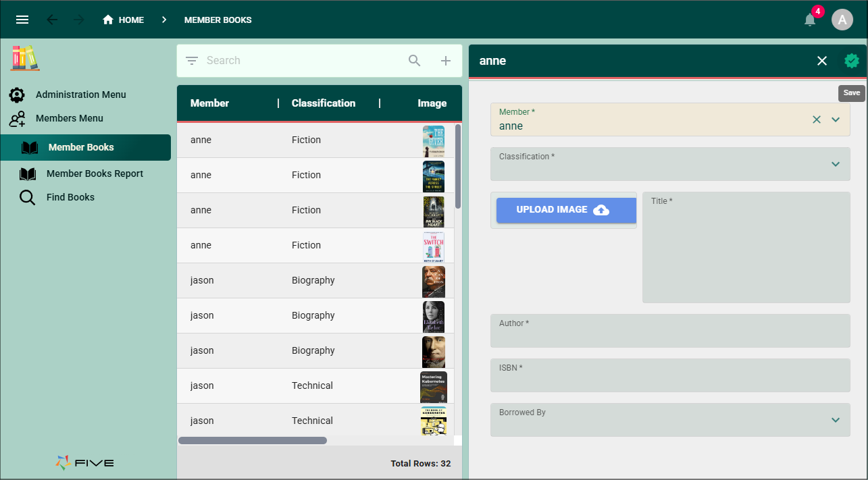Click the Five logo in the sidebar

click(85, 462)
